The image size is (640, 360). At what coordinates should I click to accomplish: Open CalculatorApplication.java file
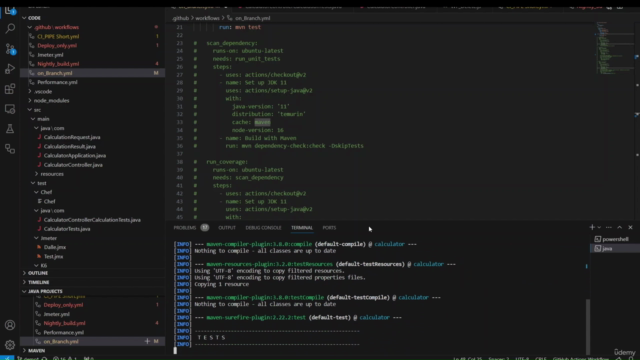coord(75,156)
